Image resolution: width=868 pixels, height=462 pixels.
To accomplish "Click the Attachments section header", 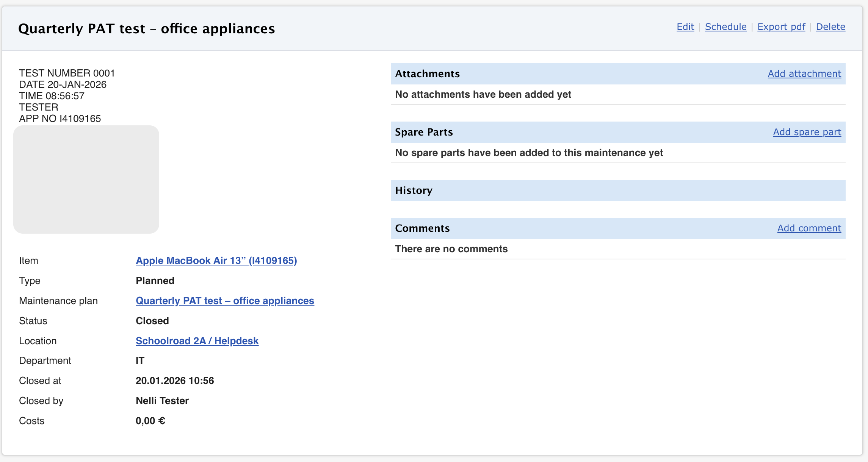I will click(427, 74).
